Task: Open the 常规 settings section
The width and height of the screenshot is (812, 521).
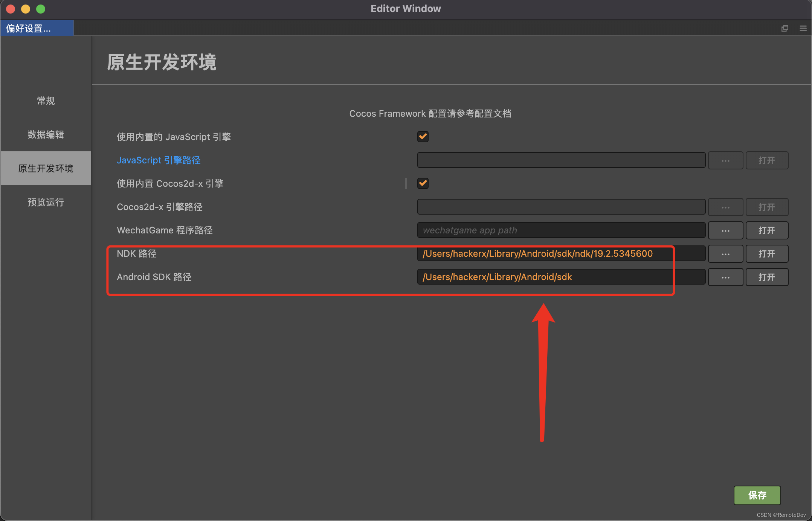Action: click(46, 101)
